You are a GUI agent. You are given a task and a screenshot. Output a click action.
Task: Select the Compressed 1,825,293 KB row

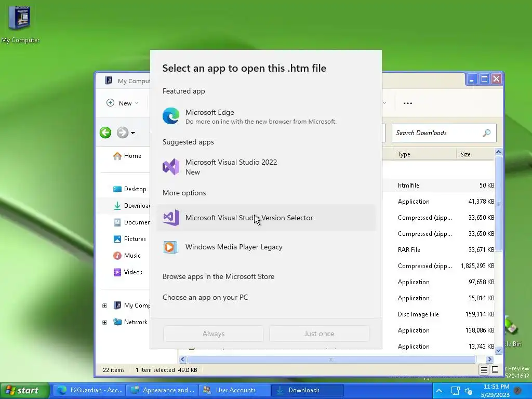pyautogui.click(x=438, y=266)
